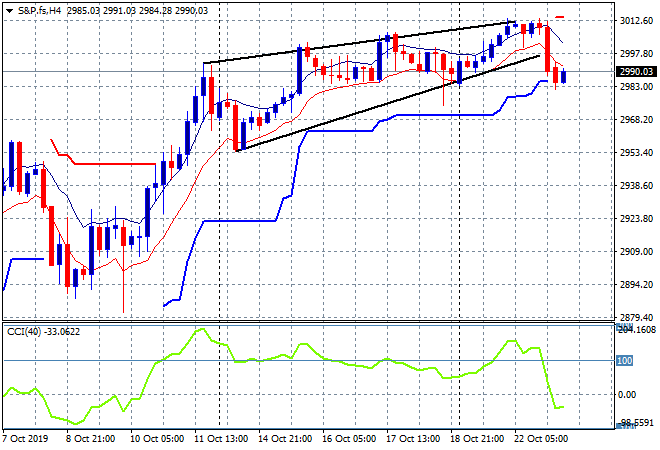Click the 17 Oct 13:00 time label
Image resolution: width=660 pixels, height=450 pixels.
pos(413,439)
